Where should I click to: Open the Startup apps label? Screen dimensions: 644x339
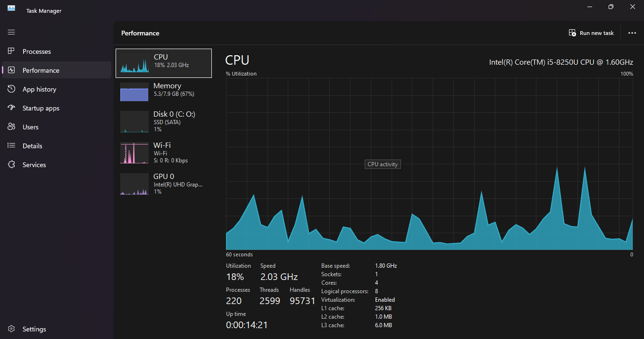41,108
